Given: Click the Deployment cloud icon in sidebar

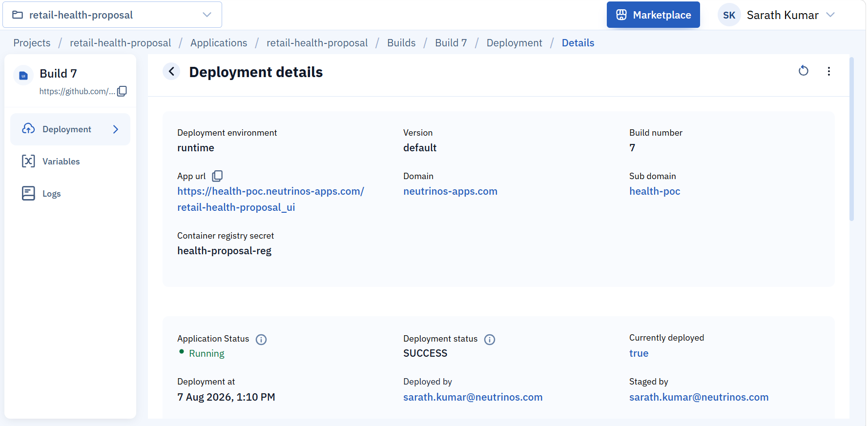Looking at the screenshot, I should tap(28, 129).
